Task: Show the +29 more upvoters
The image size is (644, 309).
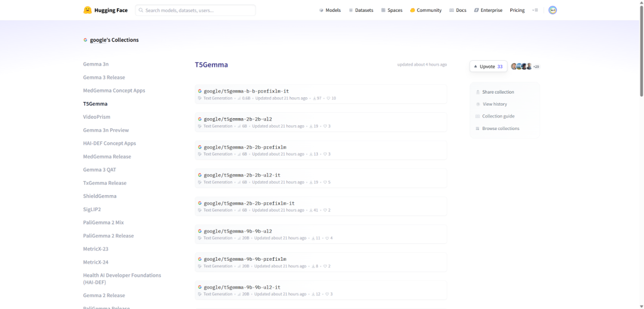Action: tap(536, 67)
